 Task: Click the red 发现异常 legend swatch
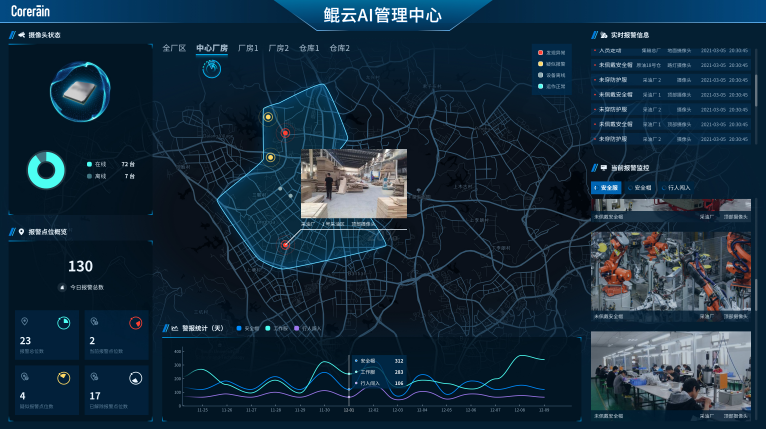tap(541, 52)
